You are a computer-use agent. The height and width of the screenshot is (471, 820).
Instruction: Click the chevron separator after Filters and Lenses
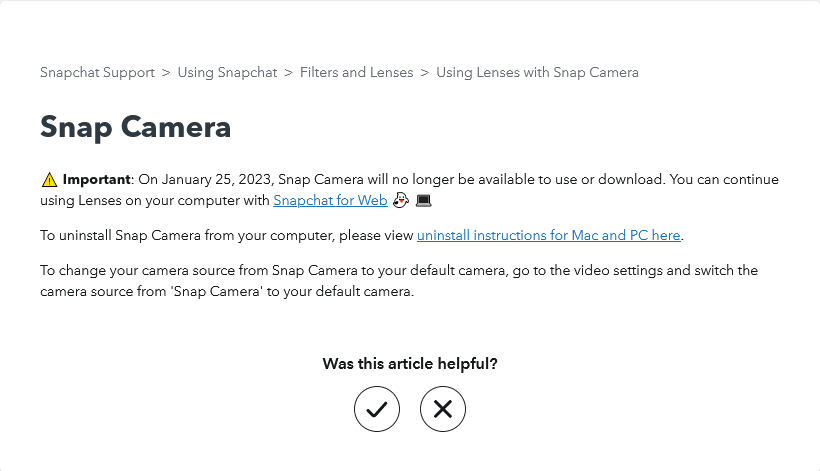(x=425, y=73)
